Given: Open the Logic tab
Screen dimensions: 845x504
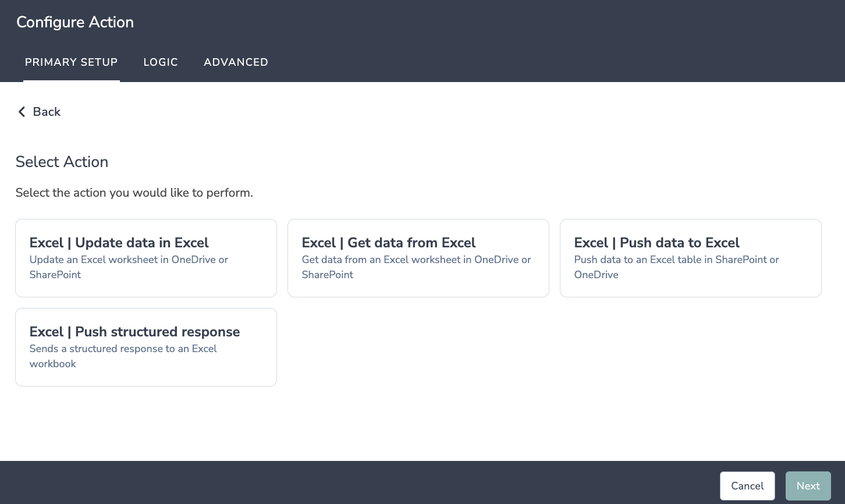Looking at the screenshot, I should click(161, 62).
